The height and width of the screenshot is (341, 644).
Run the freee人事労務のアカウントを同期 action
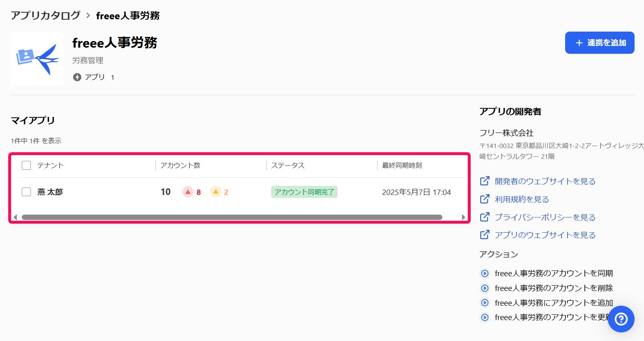click(x=554, y=273)
